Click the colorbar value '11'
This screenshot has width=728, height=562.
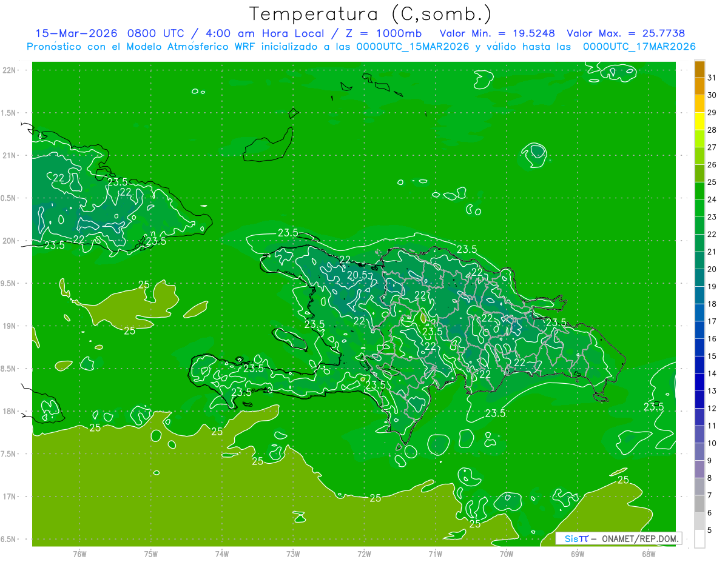(x=712, y=426)
